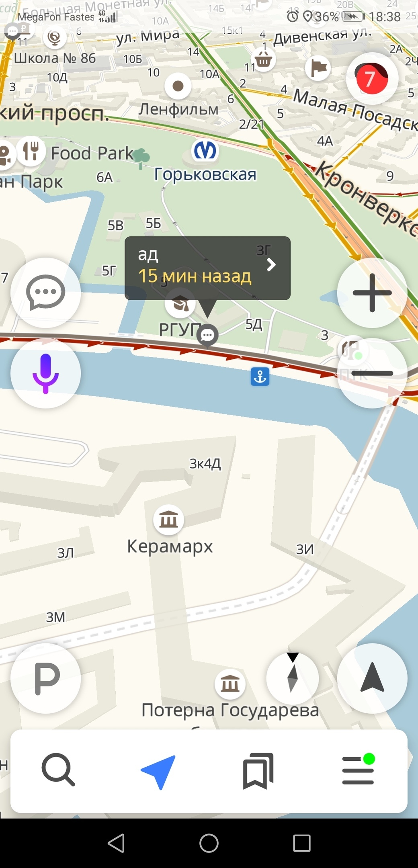
Task: Tap the purple voice assistant microphone
Action: (x=45, y=373)
